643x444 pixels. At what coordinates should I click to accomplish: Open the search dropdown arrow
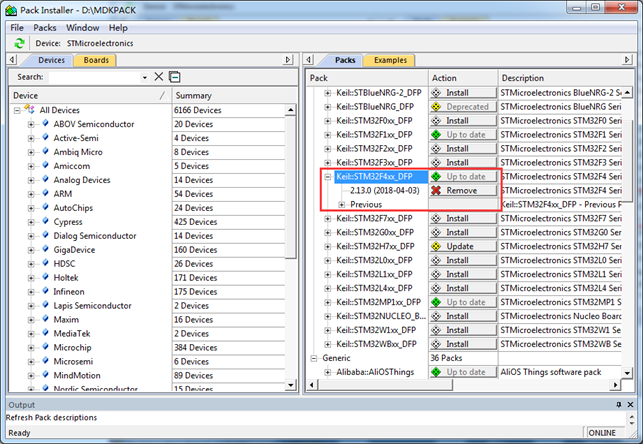pyautogui.click(x=145, y=77)
